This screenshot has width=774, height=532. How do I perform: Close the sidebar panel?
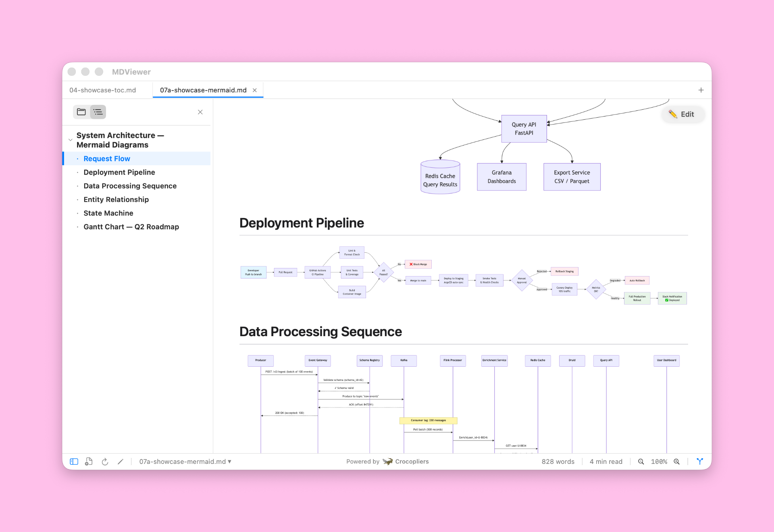pos(200,112)
